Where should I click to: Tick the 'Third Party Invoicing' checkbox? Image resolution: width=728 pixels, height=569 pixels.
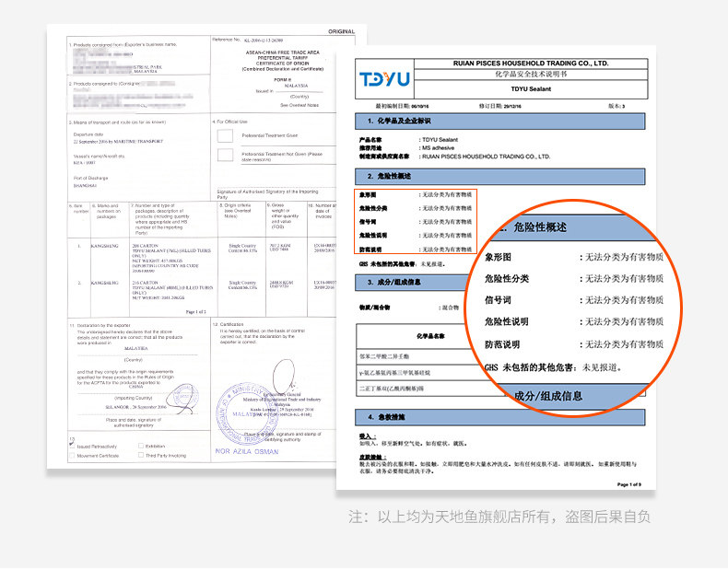pos(141,456)
